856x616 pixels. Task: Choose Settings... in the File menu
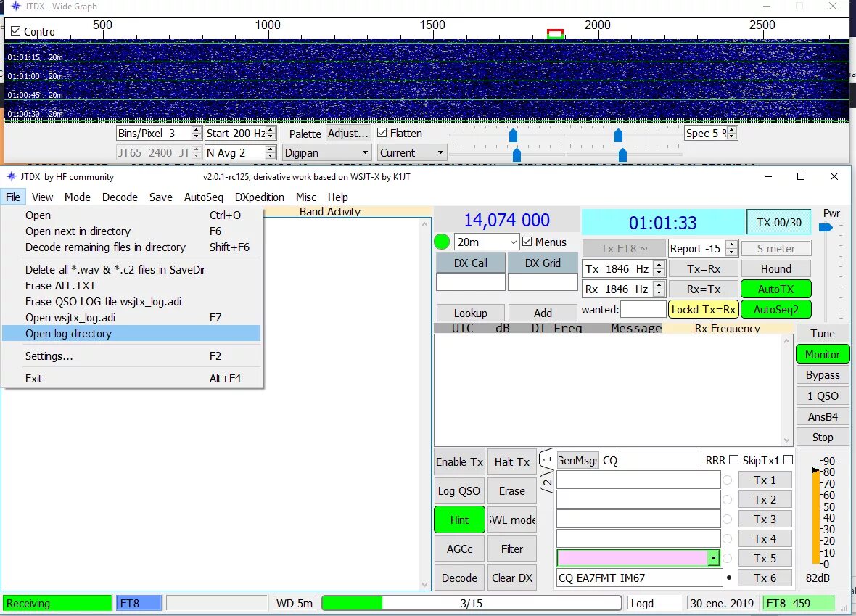click(x=131, y=356)
